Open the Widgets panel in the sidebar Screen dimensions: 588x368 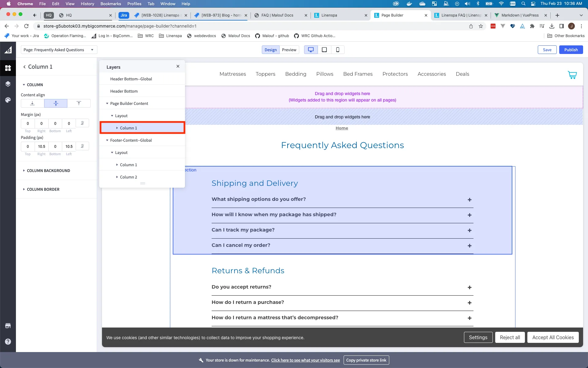(8, 68)
